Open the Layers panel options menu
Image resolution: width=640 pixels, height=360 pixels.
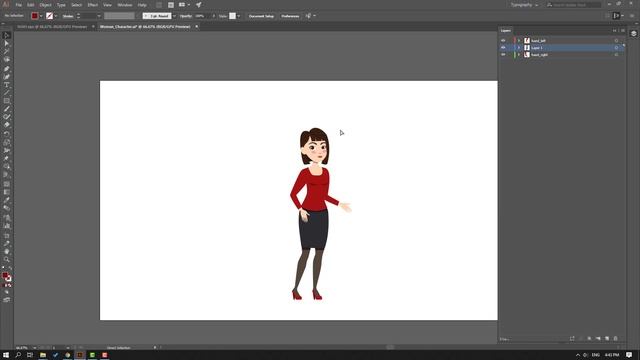pos(623,31)
